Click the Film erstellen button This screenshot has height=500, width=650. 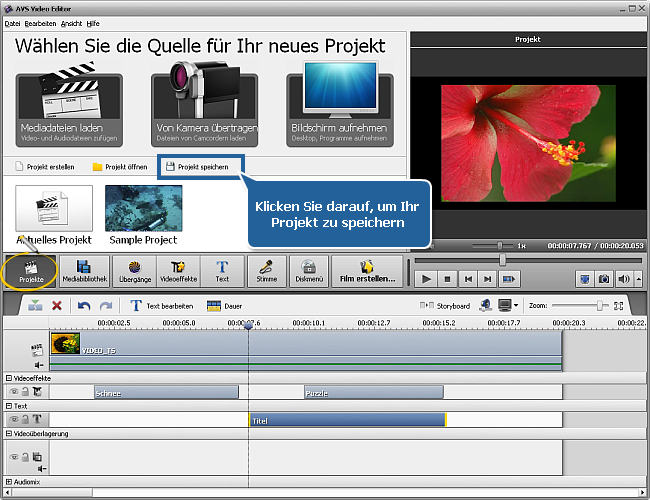coord(367,270)
